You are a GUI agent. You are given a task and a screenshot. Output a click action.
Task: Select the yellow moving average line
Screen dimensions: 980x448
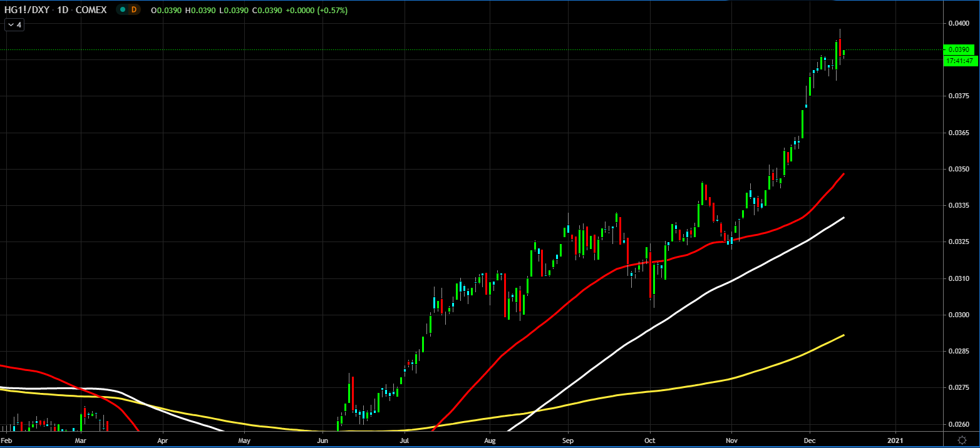(x=689, y=385)
